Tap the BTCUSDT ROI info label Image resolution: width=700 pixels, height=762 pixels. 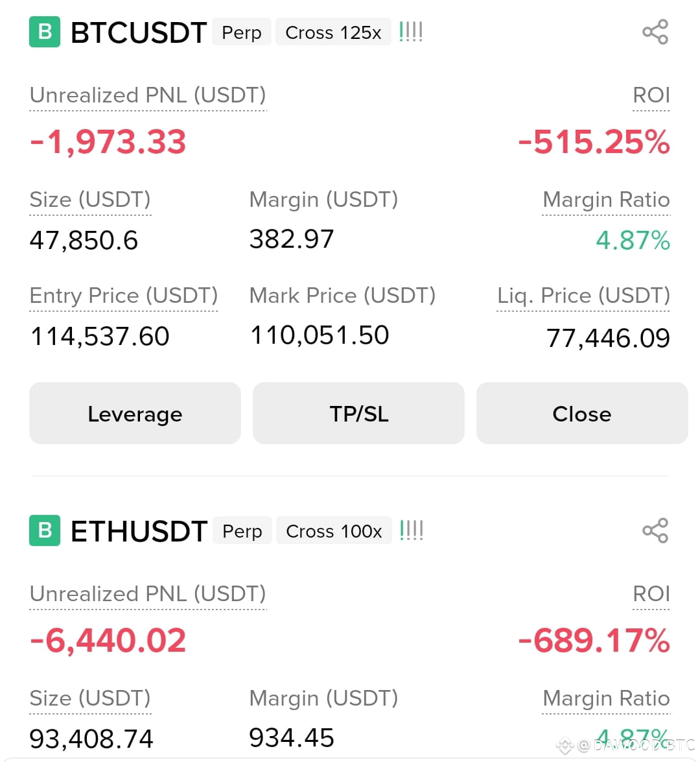coord(651,95)
